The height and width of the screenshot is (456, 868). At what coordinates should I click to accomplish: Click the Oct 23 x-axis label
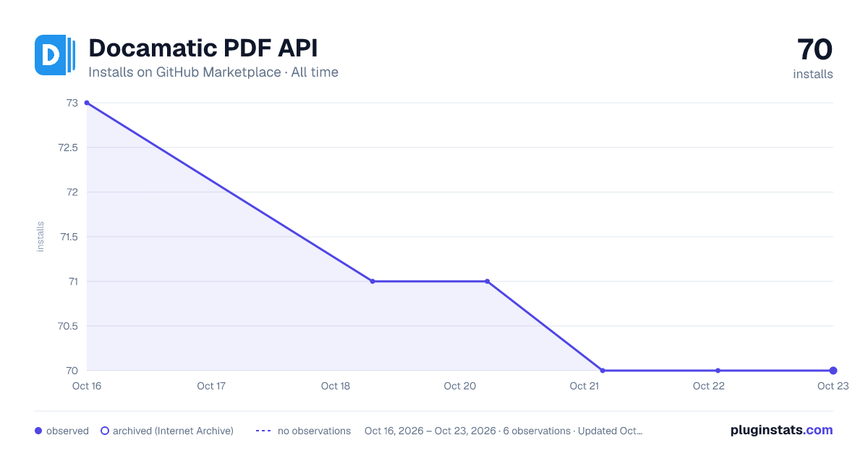(832, 386)
